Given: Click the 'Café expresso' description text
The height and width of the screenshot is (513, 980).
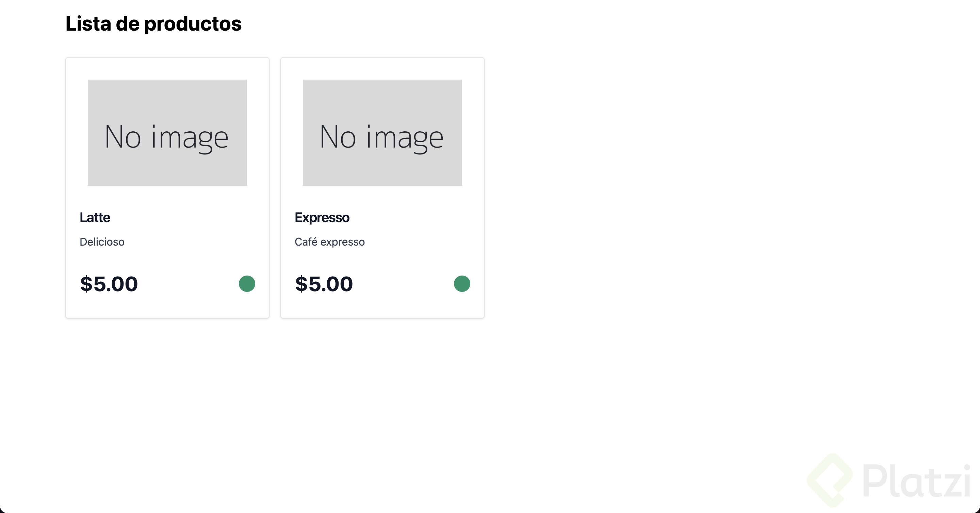Looking at the screenshot, I should coord(329,242).
